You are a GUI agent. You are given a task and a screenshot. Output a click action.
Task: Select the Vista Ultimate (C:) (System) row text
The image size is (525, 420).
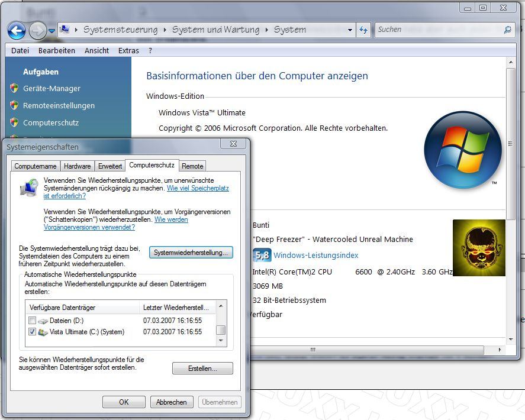point(87,332)
